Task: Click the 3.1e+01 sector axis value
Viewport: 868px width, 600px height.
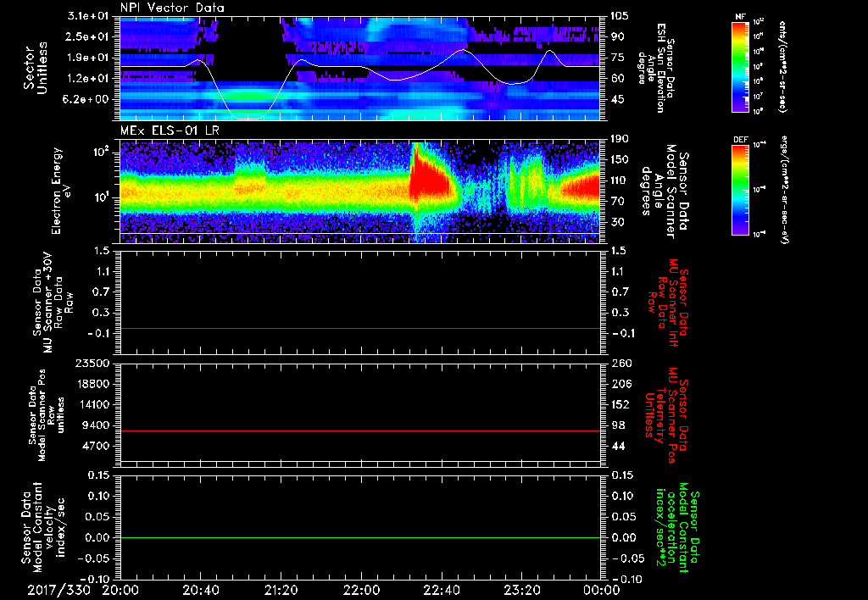Action: tap(87, 16)
